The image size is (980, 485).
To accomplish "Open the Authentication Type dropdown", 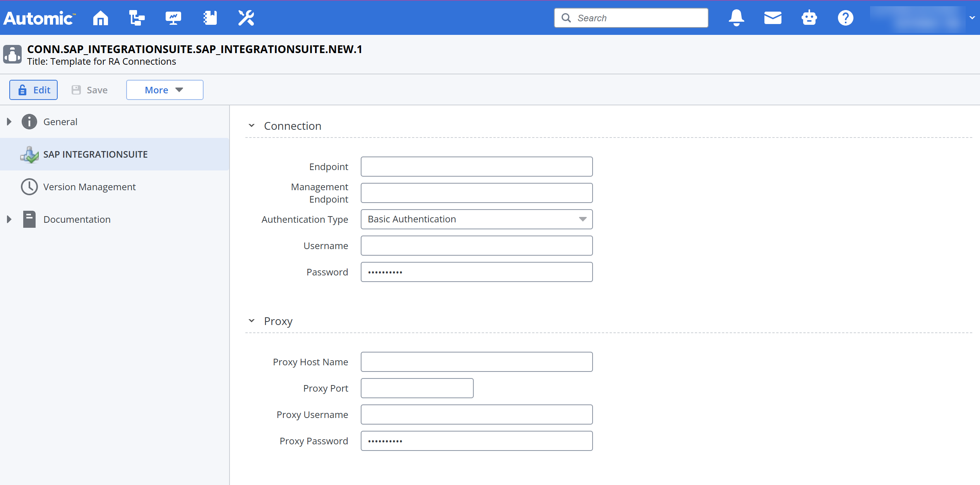I will 477,219.
